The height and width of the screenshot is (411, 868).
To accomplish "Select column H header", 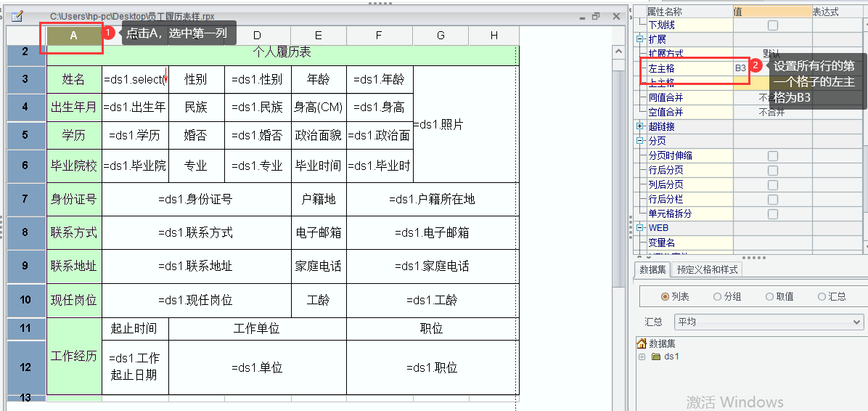I will pos(494,36).
